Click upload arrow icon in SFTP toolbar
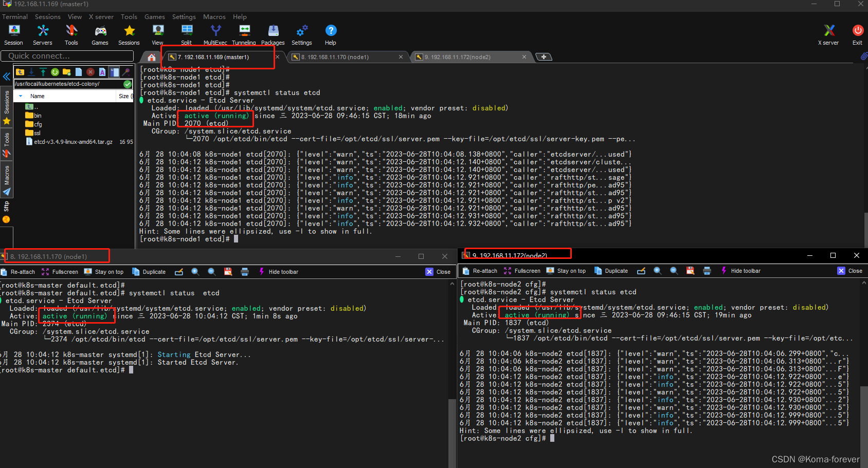The height and width of the screenshot is (468, 868). point(43,72)
